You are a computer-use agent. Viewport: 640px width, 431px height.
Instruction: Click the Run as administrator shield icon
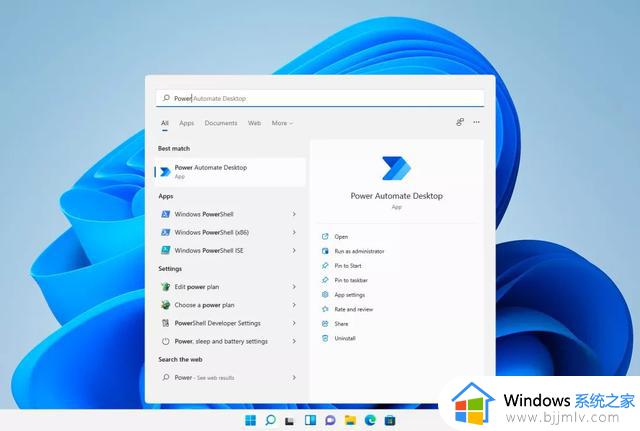point(325,251)
